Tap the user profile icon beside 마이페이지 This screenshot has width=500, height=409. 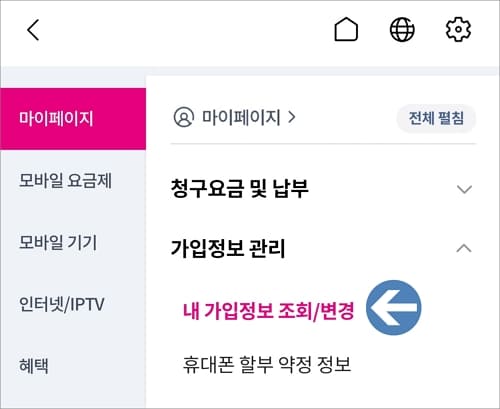[x=183, y=117]
